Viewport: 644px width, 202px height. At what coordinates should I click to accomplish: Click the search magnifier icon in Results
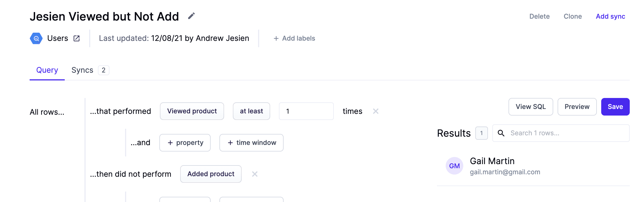tap(501, 133)
